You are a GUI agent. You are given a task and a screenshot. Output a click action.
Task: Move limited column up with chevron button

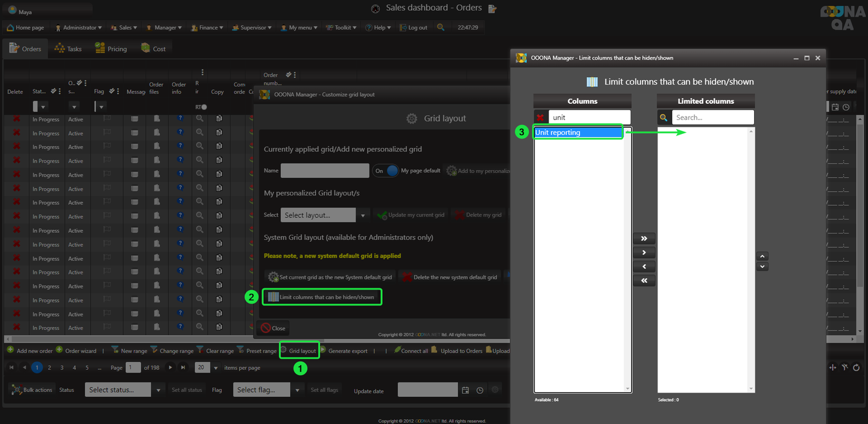point(762,256)
